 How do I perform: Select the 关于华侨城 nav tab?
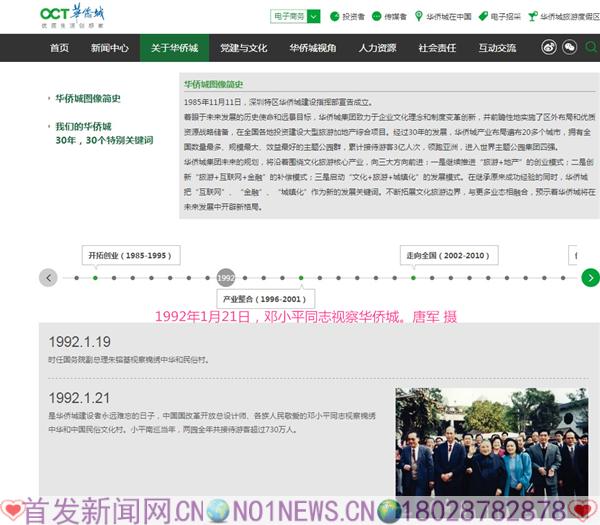click(174, 48)
